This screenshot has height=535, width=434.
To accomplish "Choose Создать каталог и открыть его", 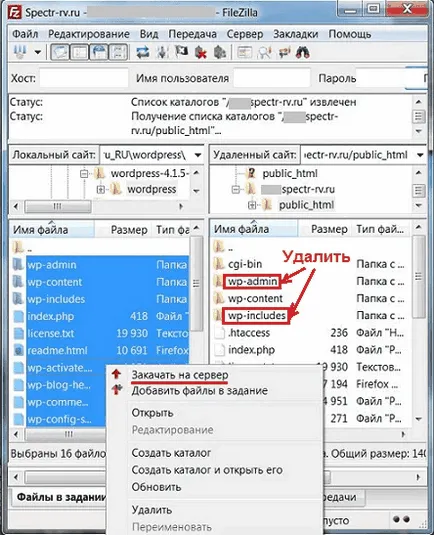I will (x=207, y=470).
